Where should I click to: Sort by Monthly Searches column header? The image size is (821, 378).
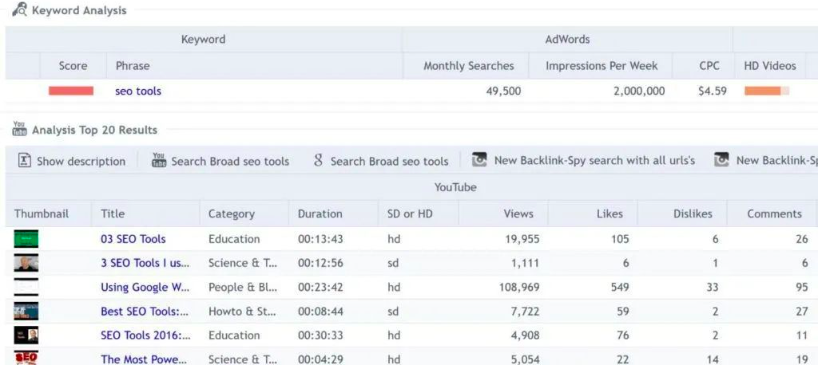coord(469,66)
